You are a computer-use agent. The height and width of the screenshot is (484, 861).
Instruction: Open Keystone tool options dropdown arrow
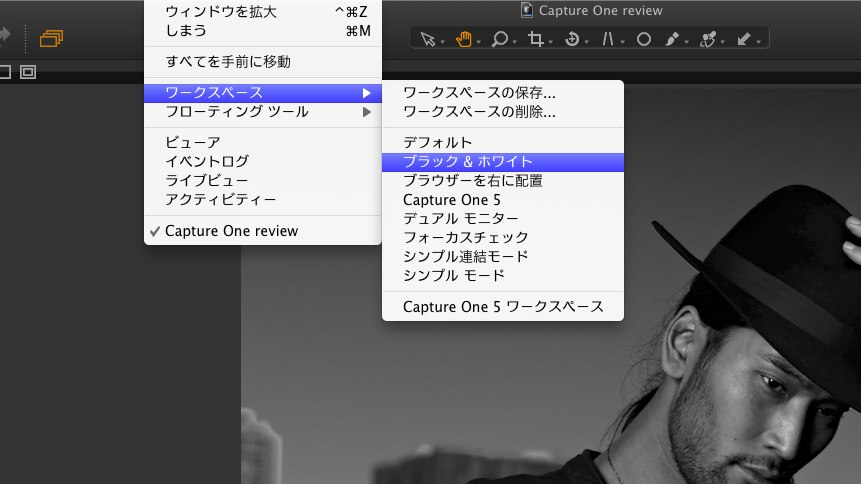[x=623, y=42]
